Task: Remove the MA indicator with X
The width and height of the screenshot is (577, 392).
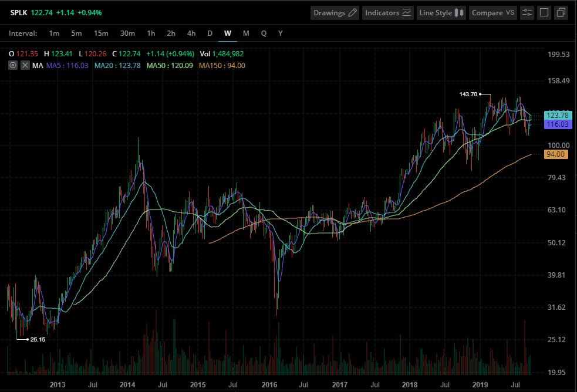Action: [25, 66]
